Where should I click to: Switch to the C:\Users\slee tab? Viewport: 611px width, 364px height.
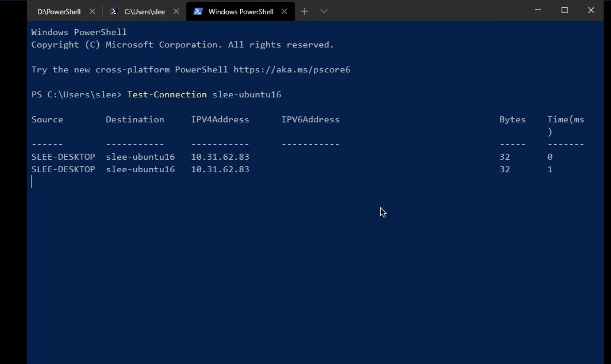point(144,12)
